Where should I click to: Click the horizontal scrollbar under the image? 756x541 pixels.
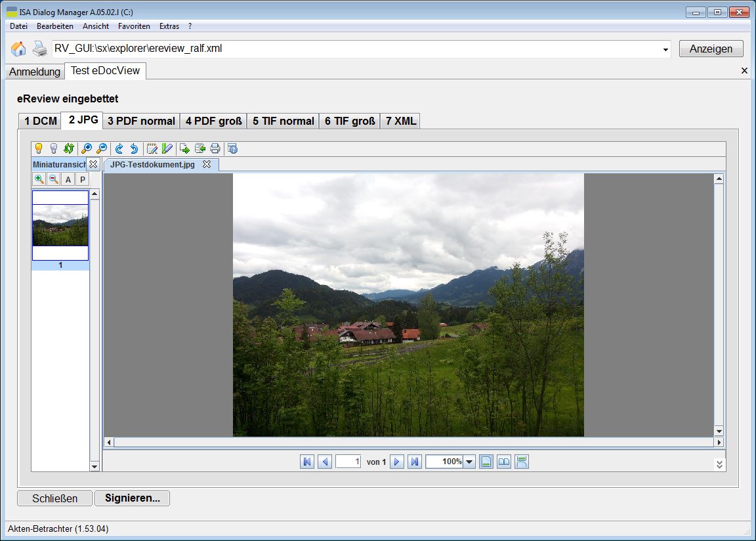(413, 443)
